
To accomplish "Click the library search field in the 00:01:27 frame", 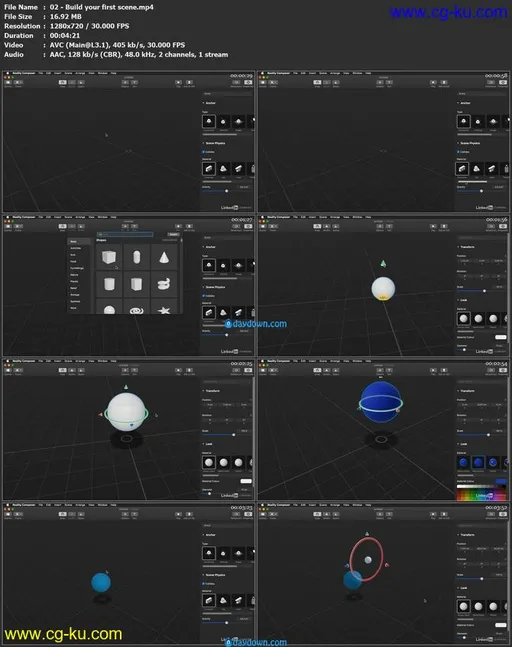I will pyautogui.click(x=125, y=234).
